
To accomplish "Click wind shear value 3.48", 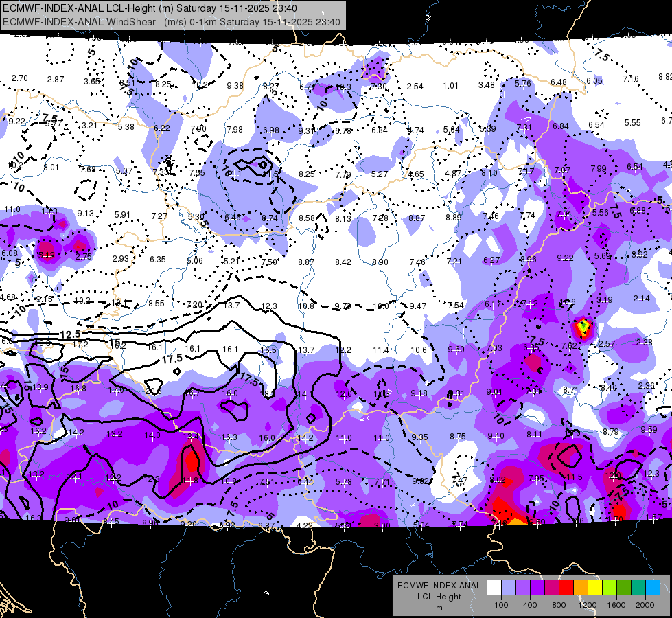I will click(487, 85).
